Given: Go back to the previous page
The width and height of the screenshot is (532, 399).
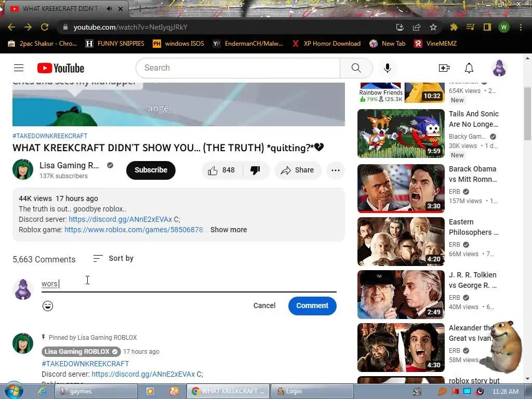Looking at the screenshot, I should [11, 27].
